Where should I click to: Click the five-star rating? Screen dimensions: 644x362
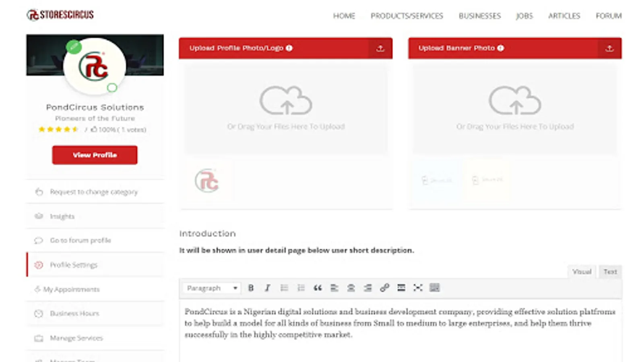click(58, 130)
